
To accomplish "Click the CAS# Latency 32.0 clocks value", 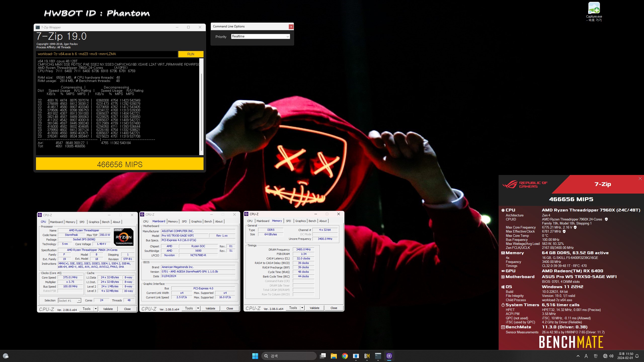I will (x=303, y=259).
